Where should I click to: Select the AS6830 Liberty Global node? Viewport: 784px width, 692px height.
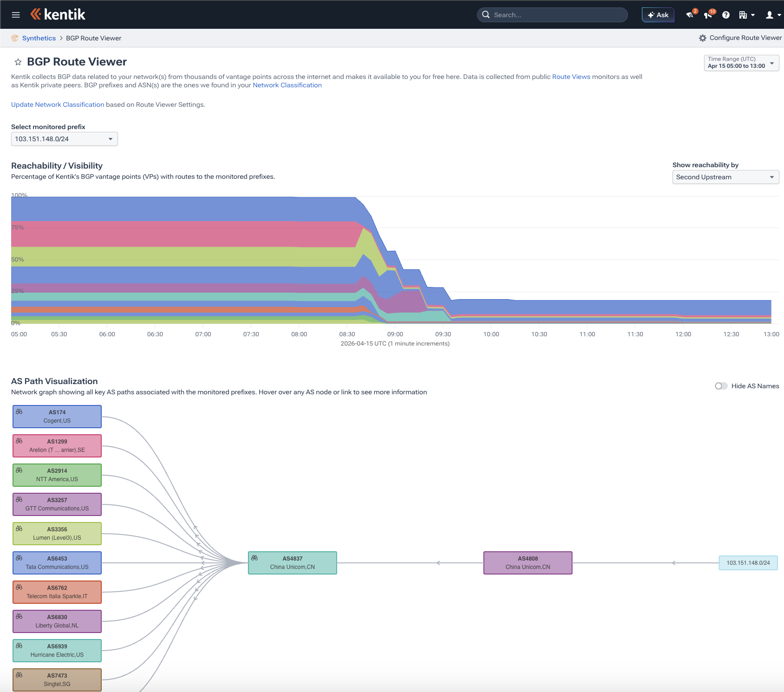57,621
